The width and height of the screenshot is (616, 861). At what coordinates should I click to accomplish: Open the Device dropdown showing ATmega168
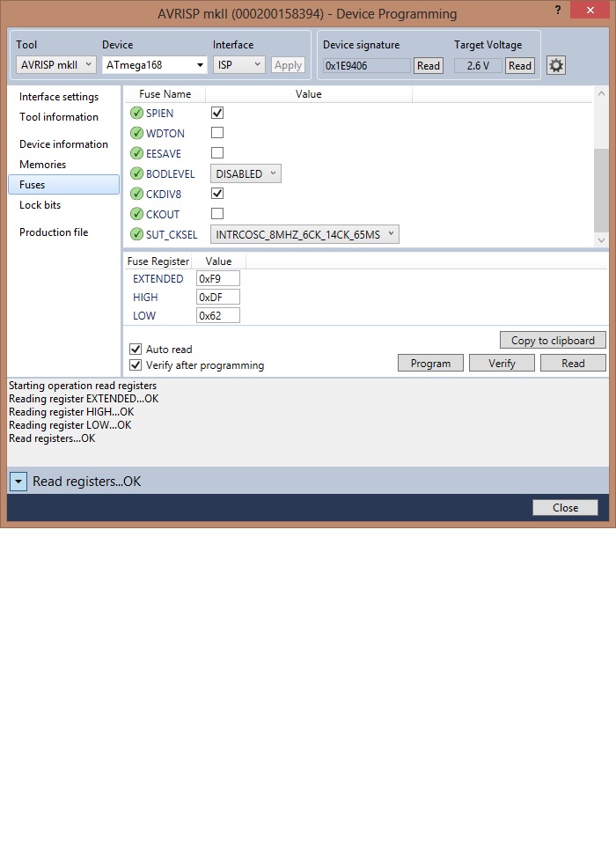(155, 65)
